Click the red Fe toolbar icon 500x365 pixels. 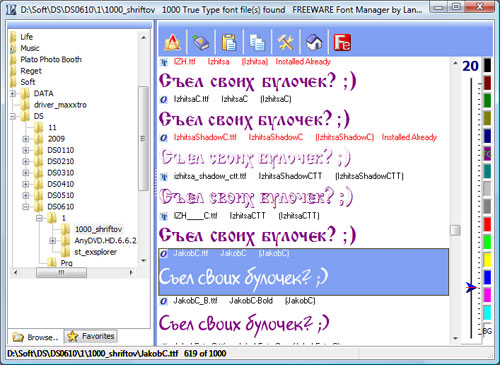[342, 43]
